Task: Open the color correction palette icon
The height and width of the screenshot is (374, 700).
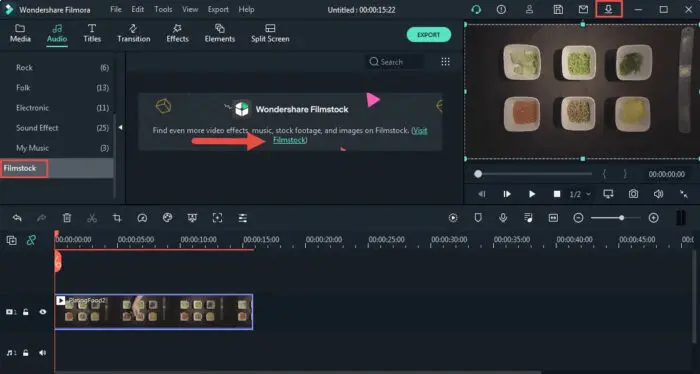Action: tap(167, 218)
